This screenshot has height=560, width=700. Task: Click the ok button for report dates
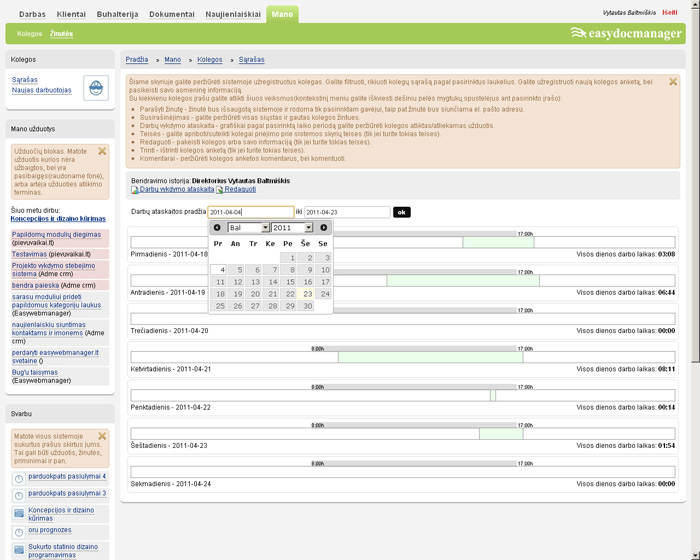point(402,212)
